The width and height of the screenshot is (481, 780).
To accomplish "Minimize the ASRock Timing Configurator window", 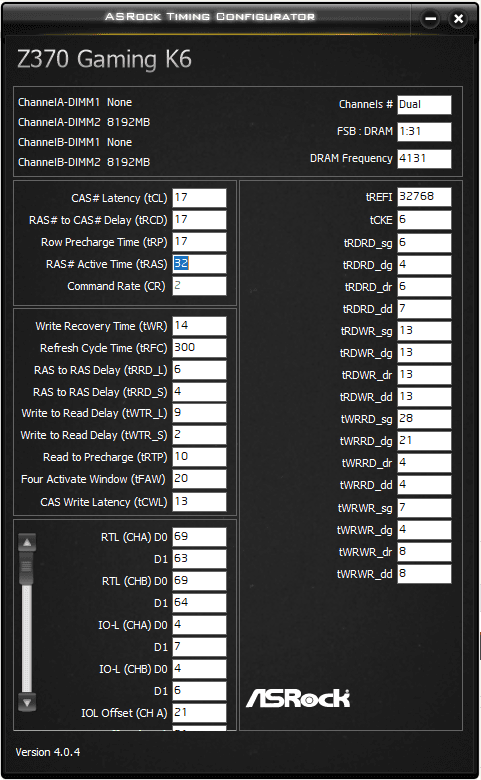I will click(431, 19).
